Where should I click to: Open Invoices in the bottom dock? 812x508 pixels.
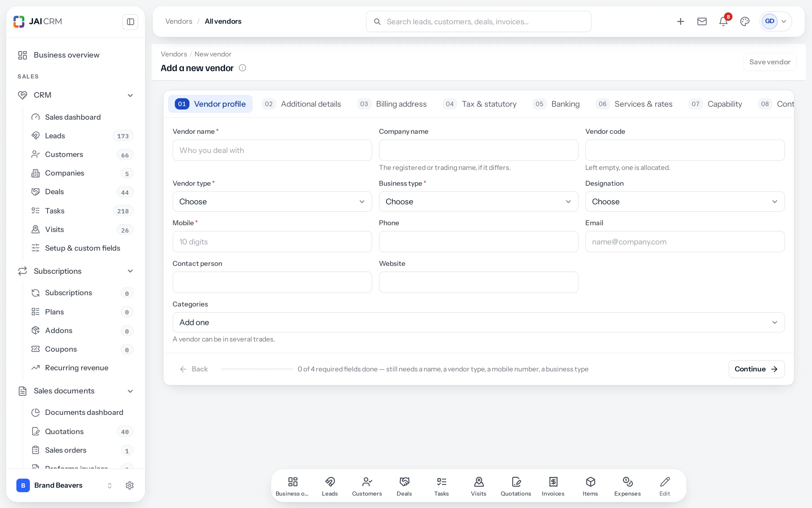(x=553, y=486)
